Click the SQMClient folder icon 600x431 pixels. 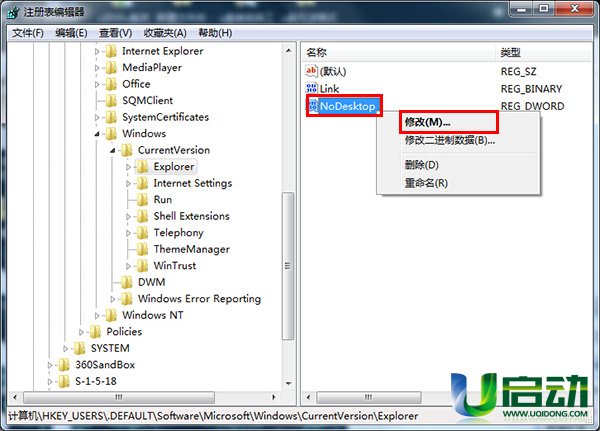(111, 100)
